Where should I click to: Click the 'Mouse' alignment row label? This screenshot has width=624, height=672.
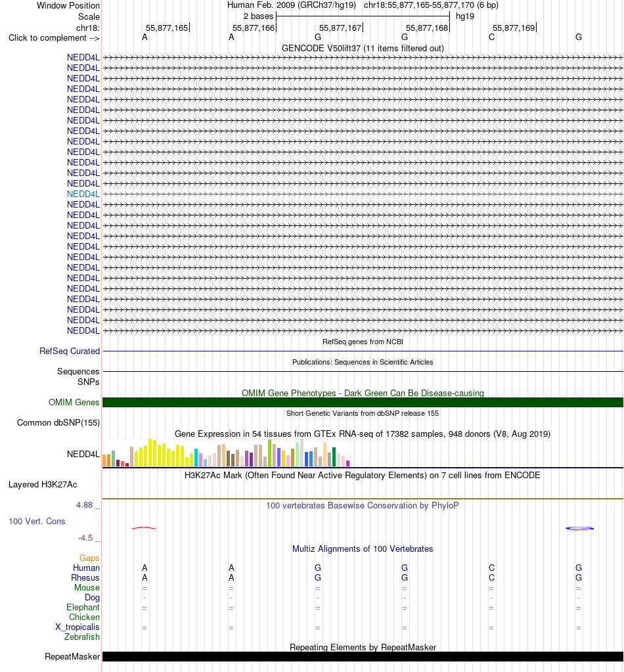pos(87,587)
